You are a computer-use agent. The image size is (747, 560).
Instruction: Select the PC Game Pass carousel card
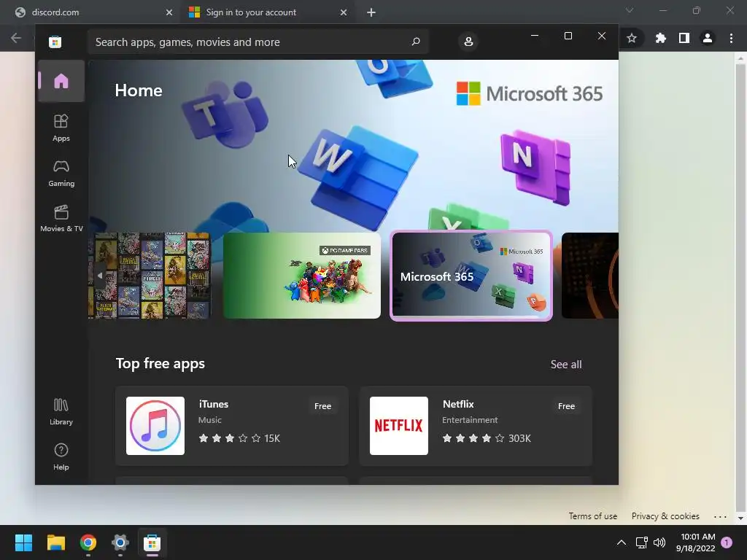click(302, 276)
